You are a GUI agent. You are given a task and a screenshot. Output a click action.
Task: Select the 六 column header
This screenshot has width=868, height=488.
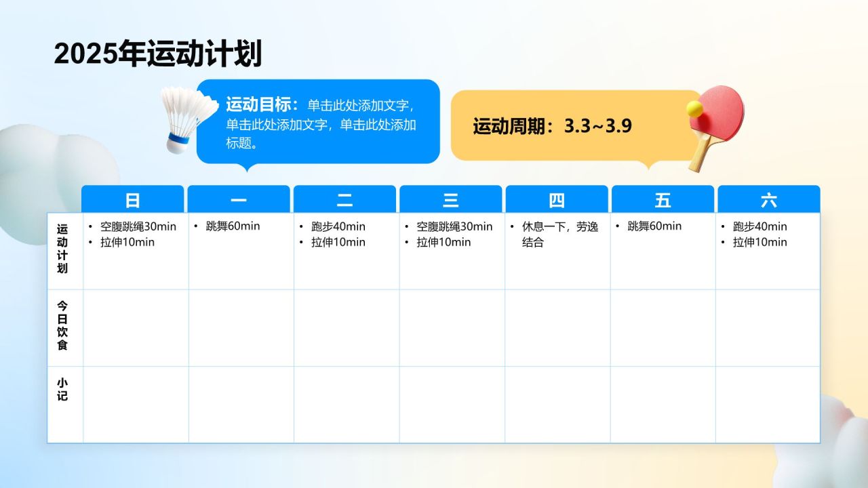(769, 199)
